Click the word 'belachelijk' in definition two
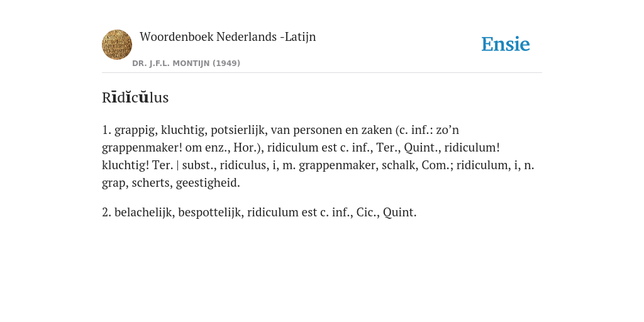 (145, 213)
